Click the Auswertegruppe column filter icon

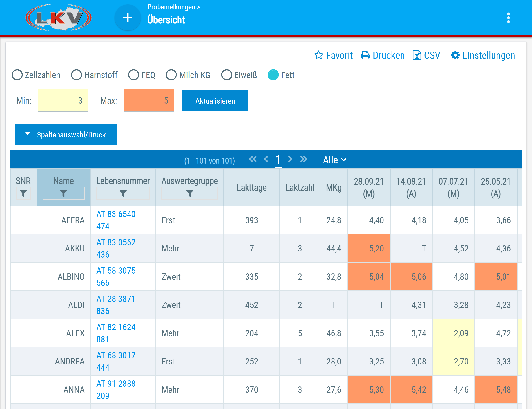tap(190, 194)
